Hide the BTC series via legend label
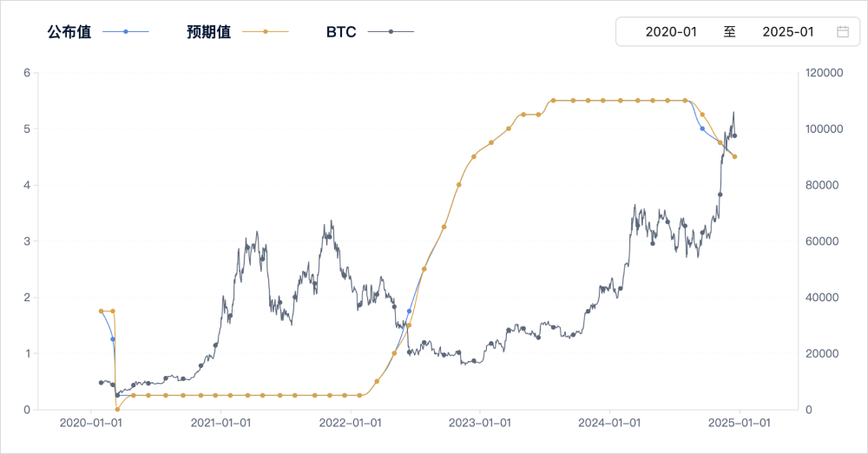The image size is (868, 454). [341, 32]
